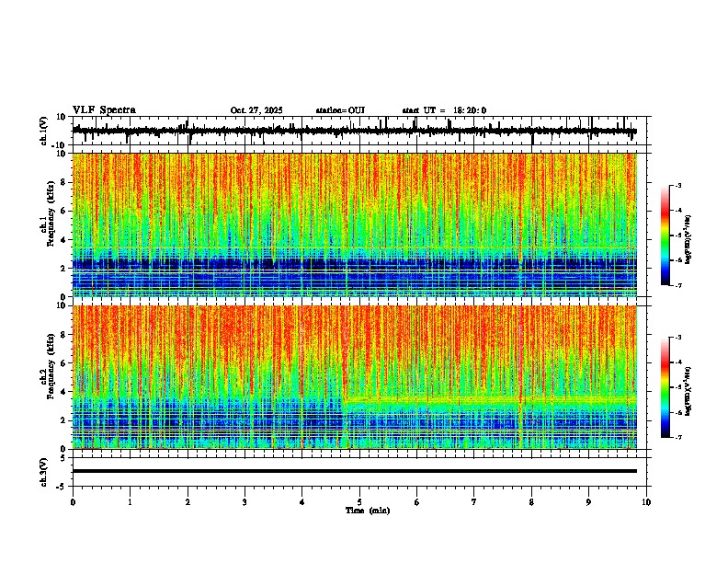This screenshot has height=563, width=728.
Task: Click the "6" kHz tick on ch.2 frequency axis
Action: [63, 363]
